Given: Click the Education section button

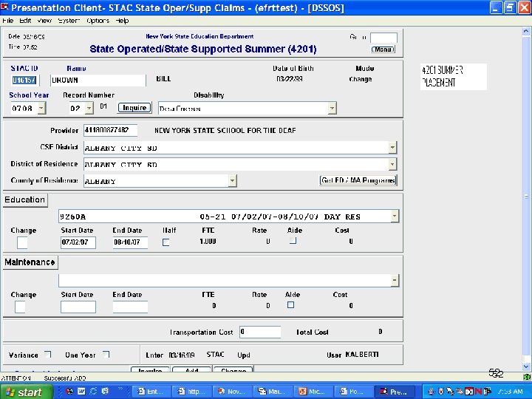Looking at the screenshot, I should point(25,199).
